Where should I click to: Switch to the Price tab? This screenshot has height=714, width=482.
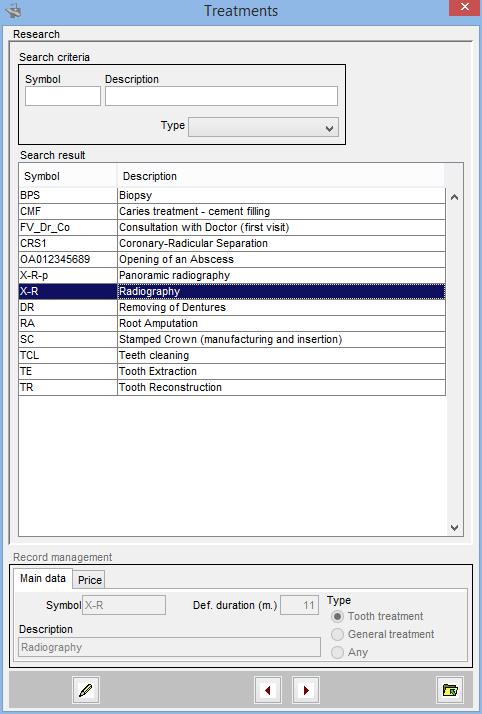[x=90, y=580]
